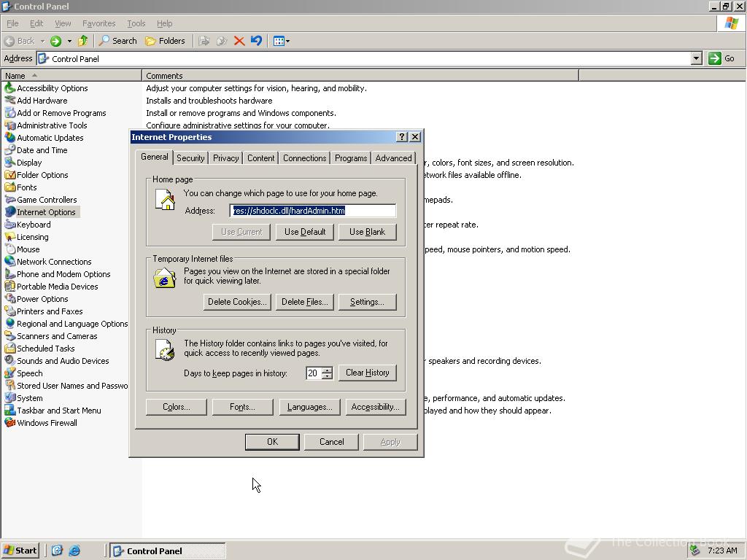This screenshot has width=747, height=560.
Task: Open the Views dropdown in toolbar
Action: pos(281,41)
